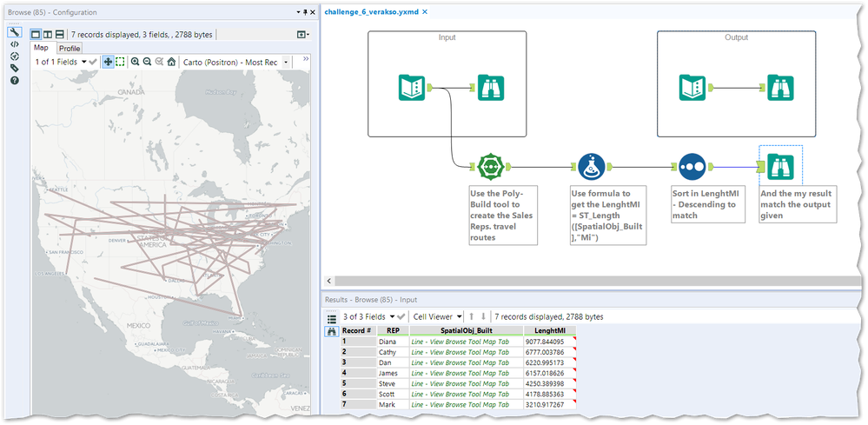
Task: Open the Annotation tag icon in sidebar
Action: tap(15, 69)
